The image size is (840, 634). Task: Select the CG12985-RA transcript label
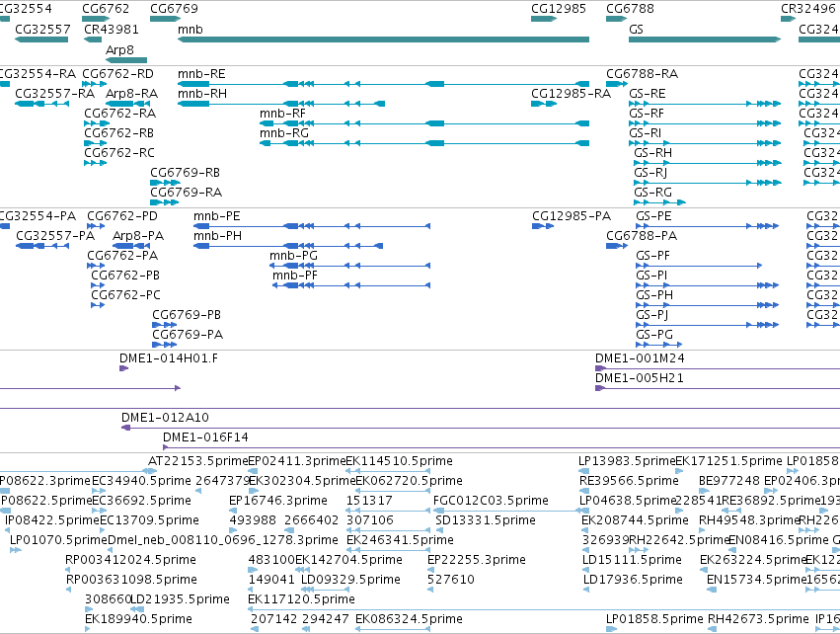572,94
